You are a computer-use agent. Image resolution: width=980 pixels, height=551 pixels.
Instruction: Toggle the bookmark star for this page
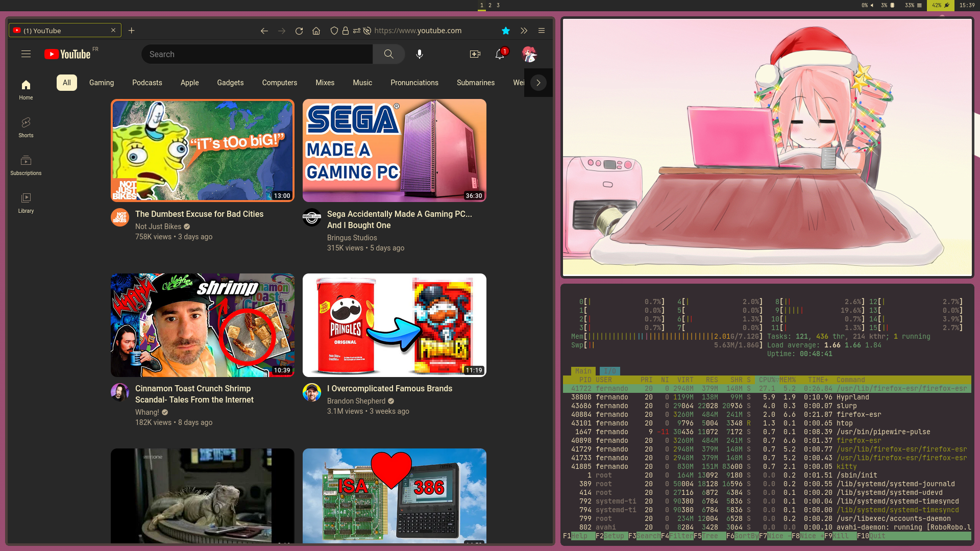(x=505, y=31)
